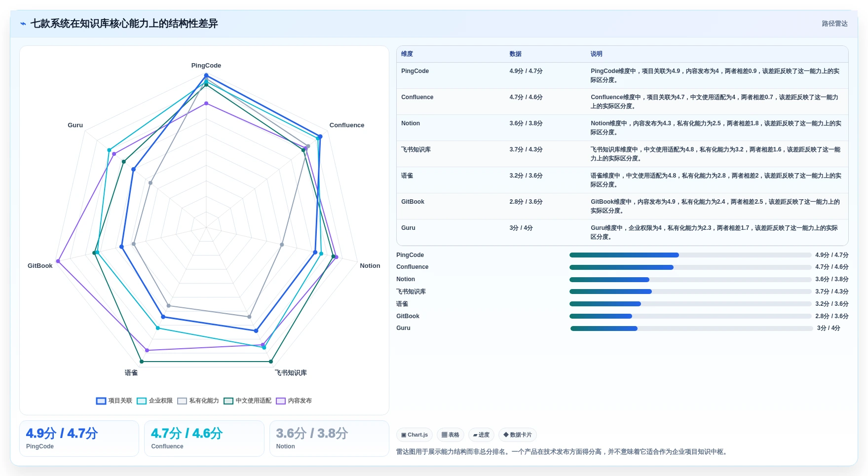Select the 表格 tag chip

coord(450,435)
